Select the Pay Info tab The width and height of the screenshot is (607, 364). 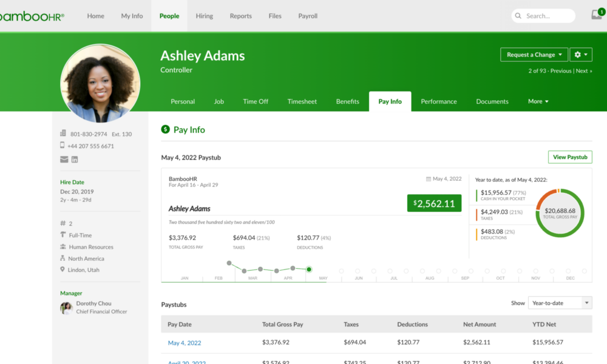click(390, 101)
